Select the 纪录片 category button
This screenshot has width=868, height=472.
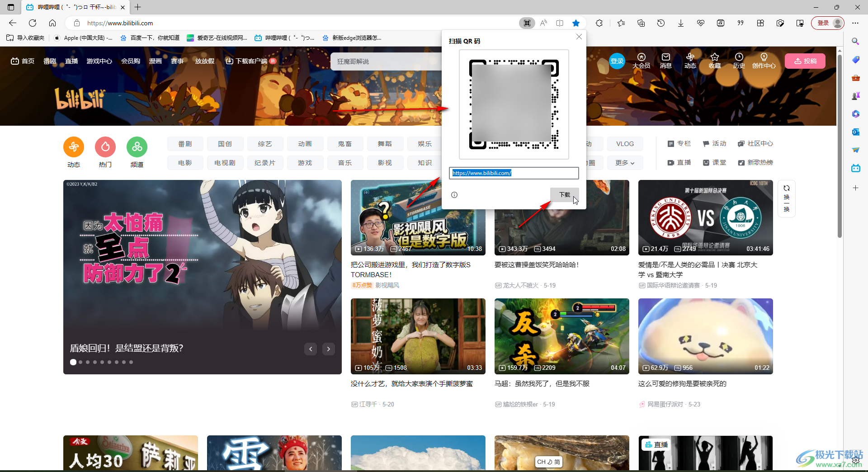[x=265, y=163]
